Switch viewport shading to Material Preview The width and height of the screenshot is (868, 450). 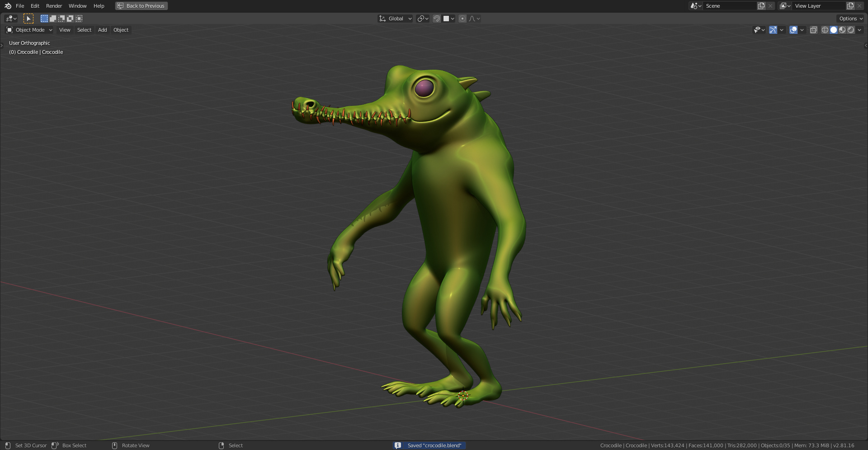pos(842,30)
